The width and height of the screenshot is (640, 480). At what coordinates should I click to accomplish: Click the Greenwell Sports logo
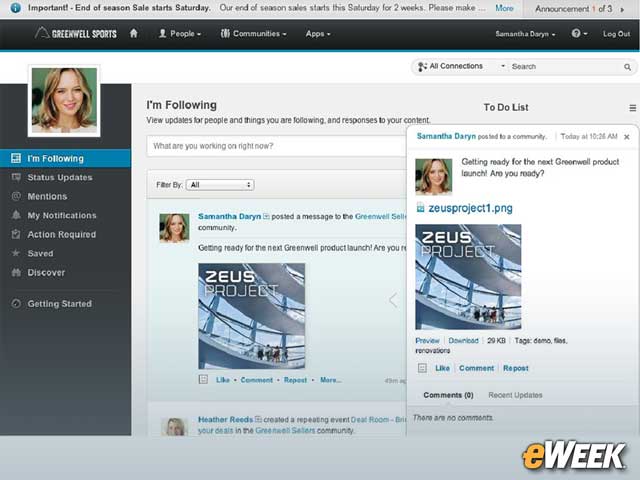76,33
